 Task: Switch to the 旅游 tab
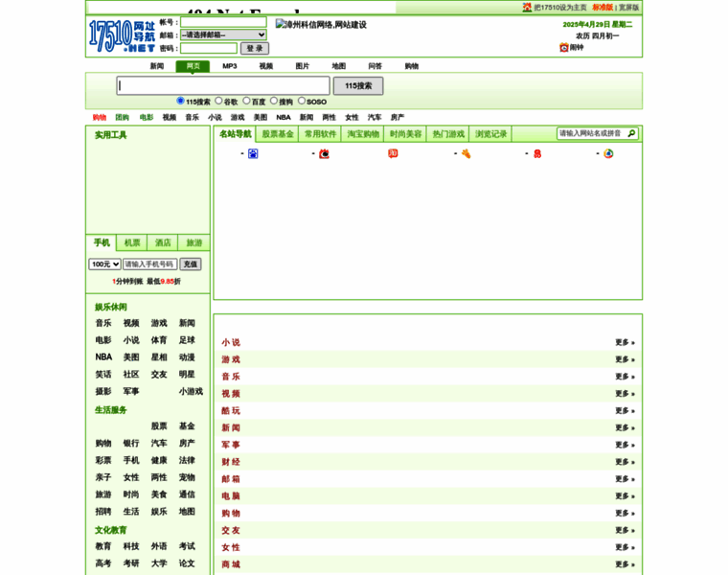coord(194,242)
